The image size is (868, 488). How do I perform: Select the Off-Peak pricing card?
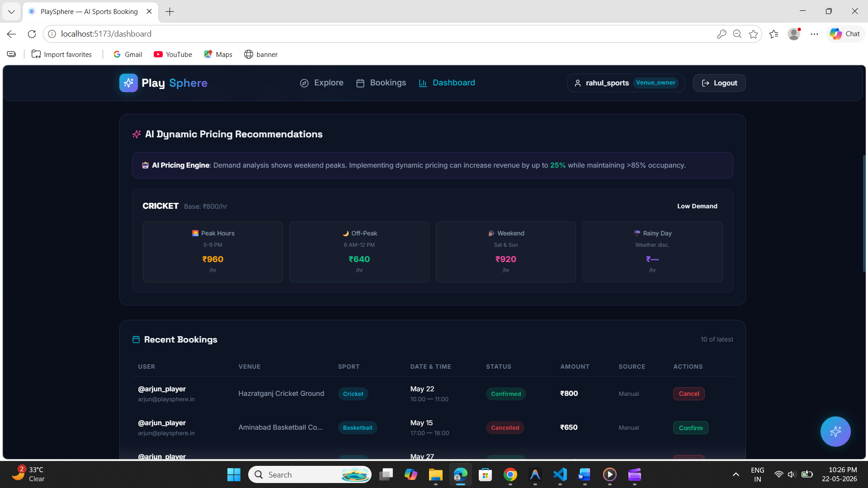point(359,252)
